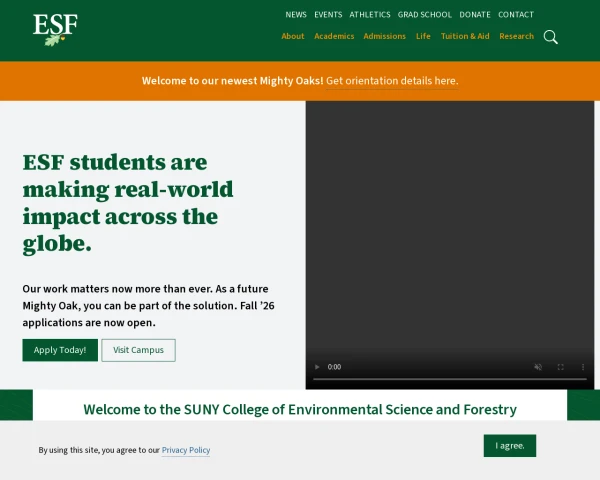Image resolution: width=600 pixels, height=480 pixels.
Task: Click the 'ESF students are making real-world impact' headline
Action: 128,203
